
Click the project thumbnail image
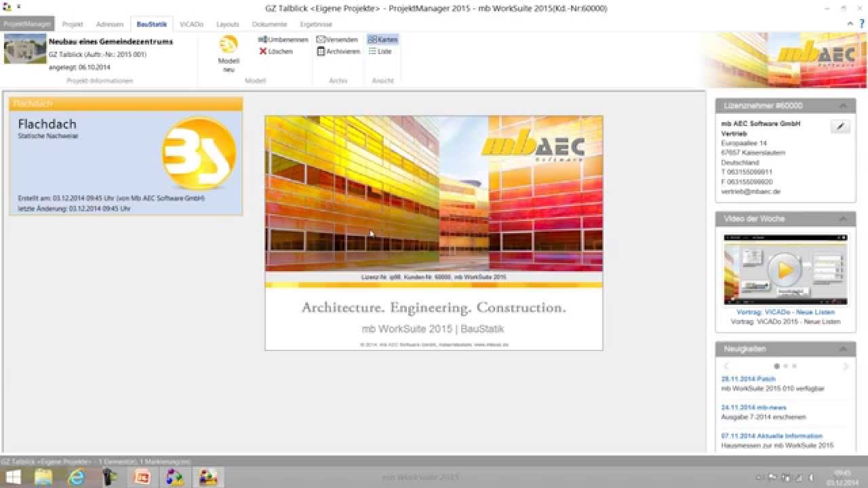25,49
